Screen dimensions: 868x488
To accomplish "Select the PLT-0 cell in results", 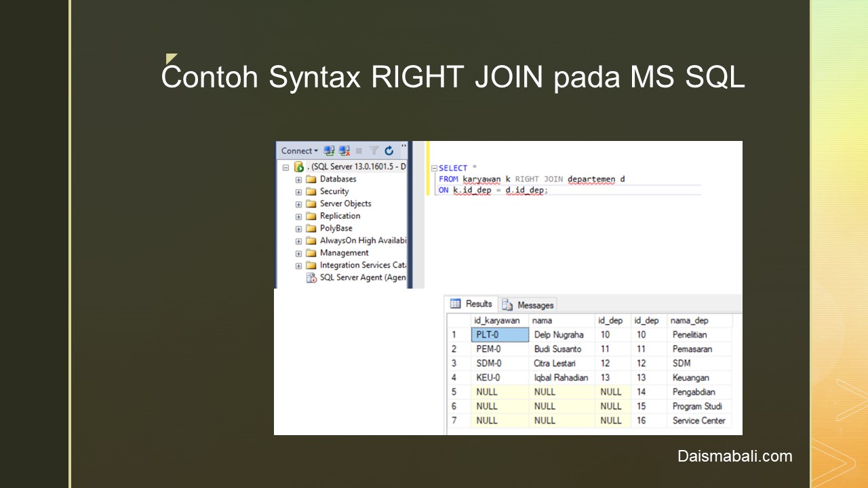I will coord(500,335).
